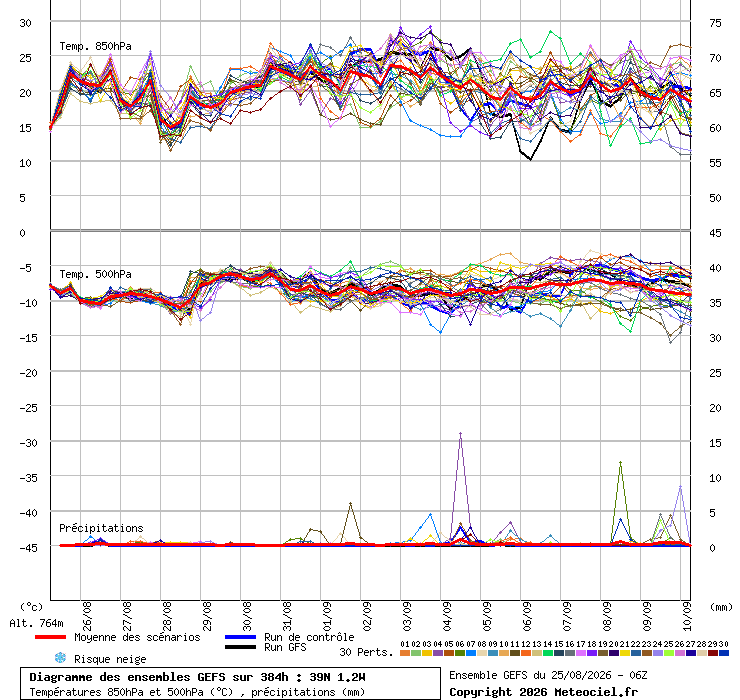Select perturbation 13 khaki swatch
This screenshot has width=740, height=700.
(x=537, y=653)
